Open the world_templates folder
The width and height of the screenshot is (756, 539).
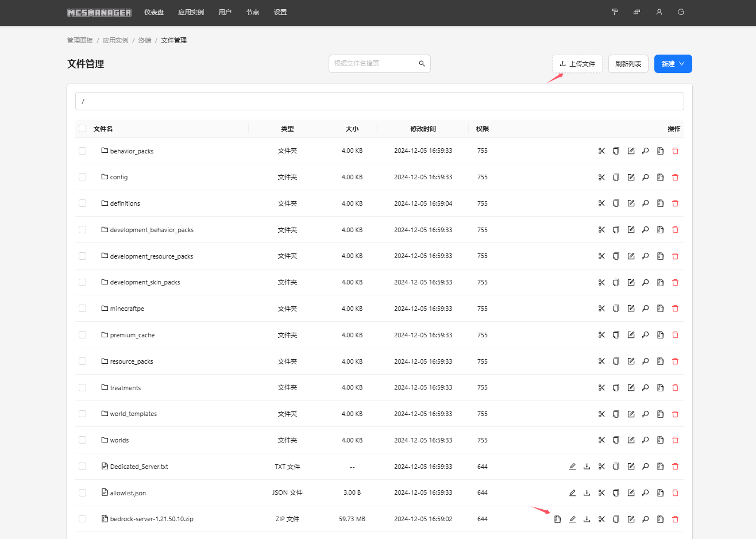(x=133, y=414)
